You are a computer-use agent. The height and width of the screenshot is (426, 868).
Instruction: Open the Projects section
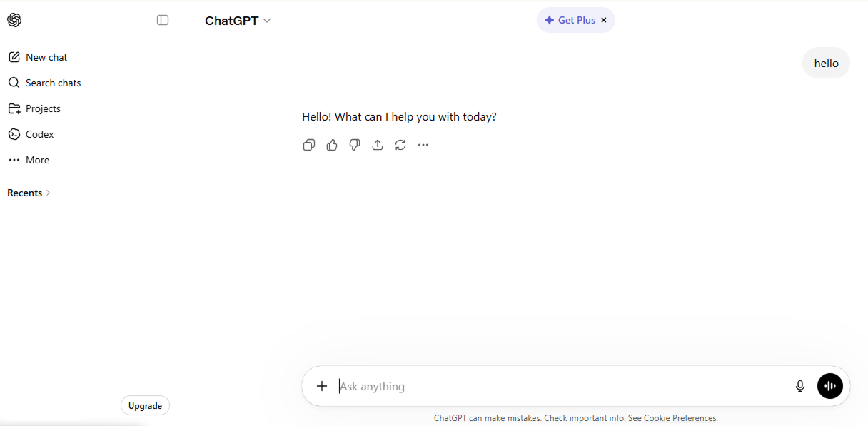(34, 108)
